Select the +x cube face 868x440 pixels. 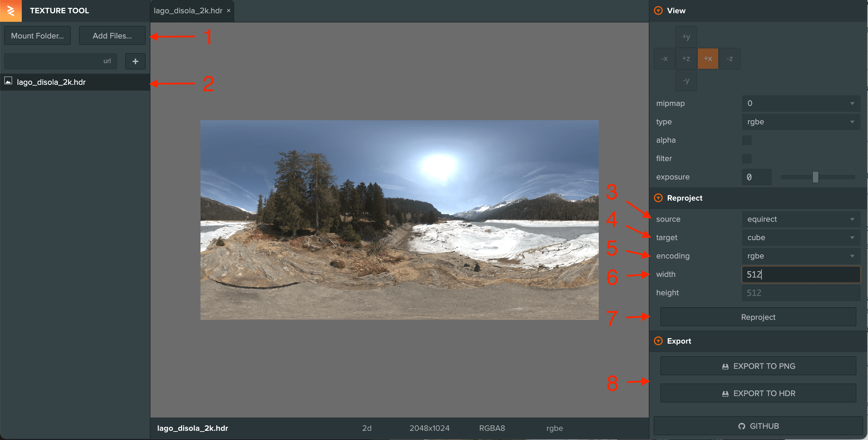click(708, 59)
